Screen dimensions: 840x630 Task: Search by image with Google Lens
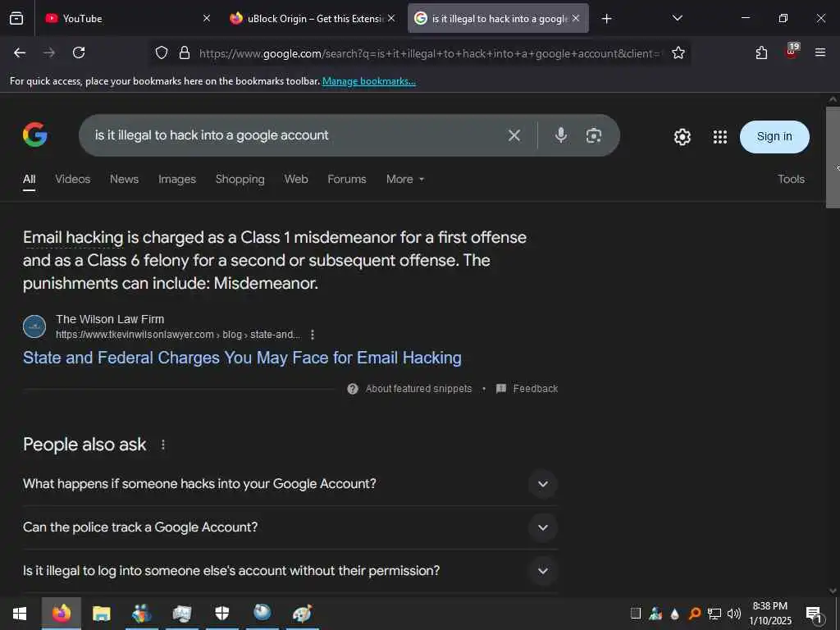tap(594, 135)
